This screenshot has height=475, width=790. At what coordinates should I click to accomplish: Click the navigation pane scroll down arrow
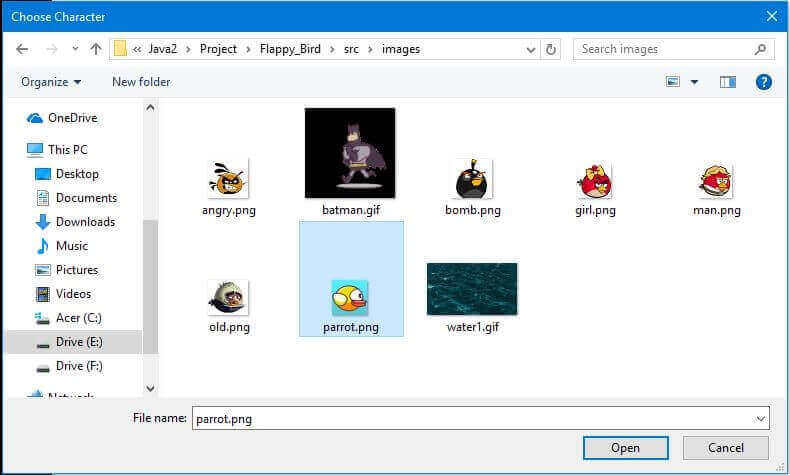(150, 388)
